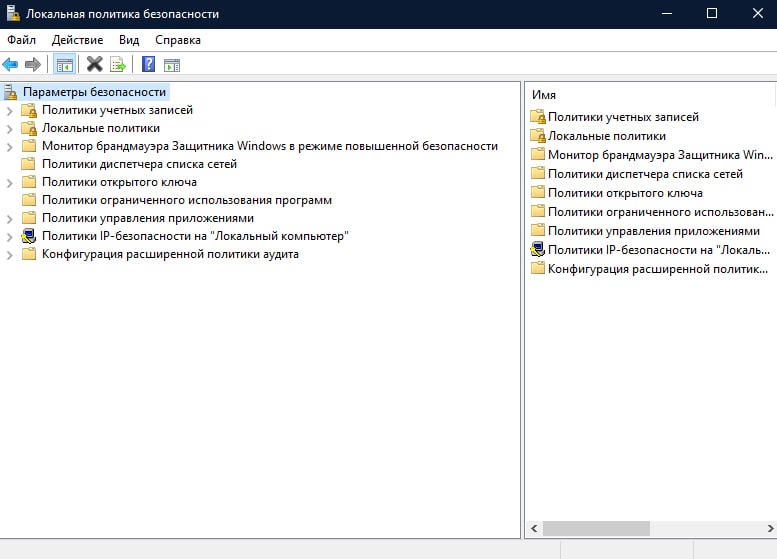Select Политики учетных записей text in tree
The image size is (777, 559).
[x=117, y=110]
